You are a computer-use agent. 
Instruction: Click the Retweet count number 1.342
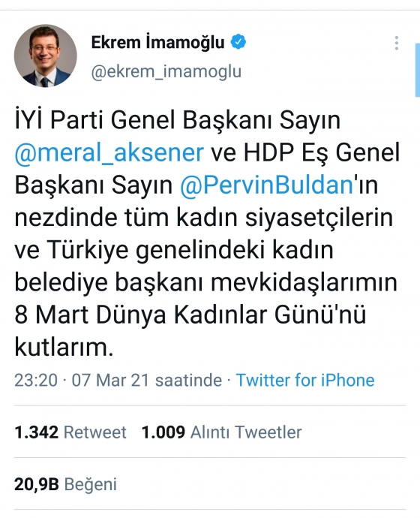36,432
